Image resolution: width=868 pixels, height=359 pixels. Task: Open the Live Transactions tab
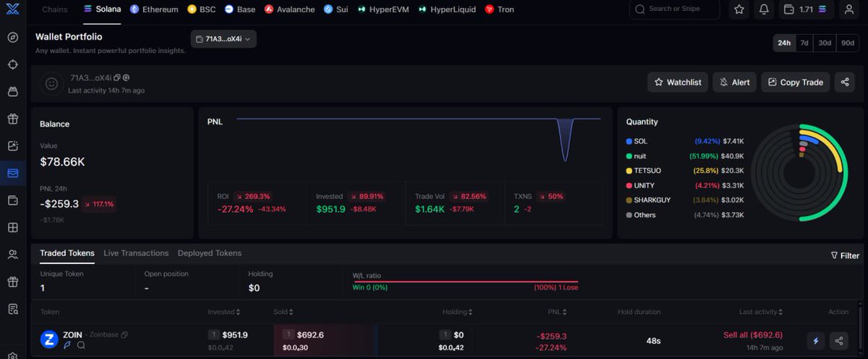[136, 253]
